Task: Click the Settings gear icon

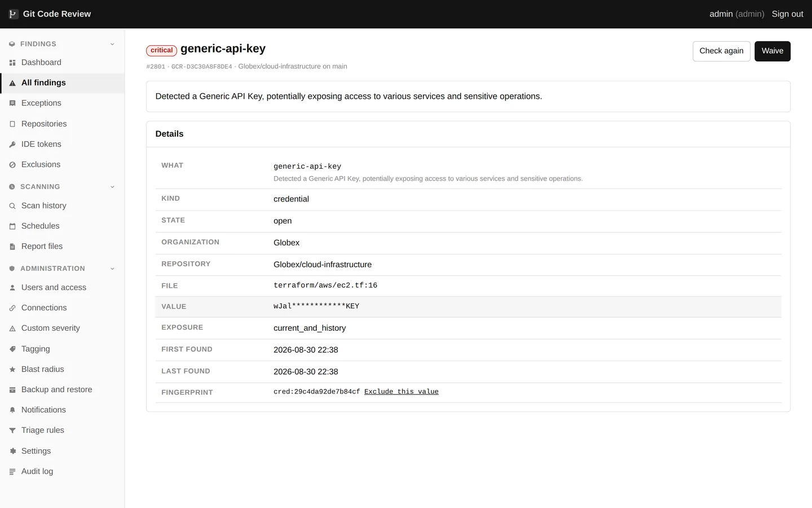Action: (12, 451)
